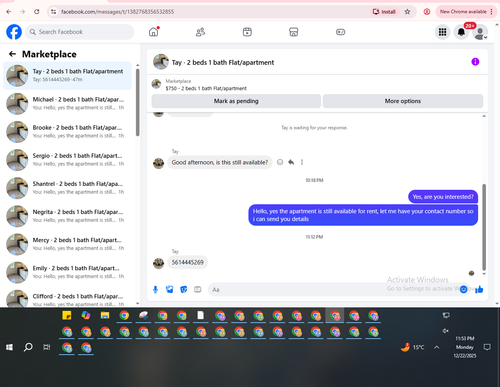Click the 'Yes, are you interested?' message
Image resolution: width=500 pixels, height=387 pixels.
coord(443,197)
